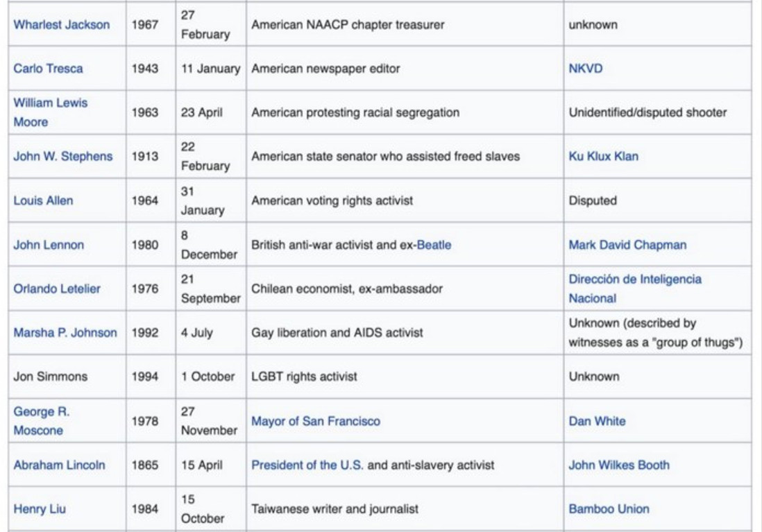The width and height of the screenshot is (762, 532).
Task: Select 'Taiwanese writer and journalist' text
Action: point(335,509)
